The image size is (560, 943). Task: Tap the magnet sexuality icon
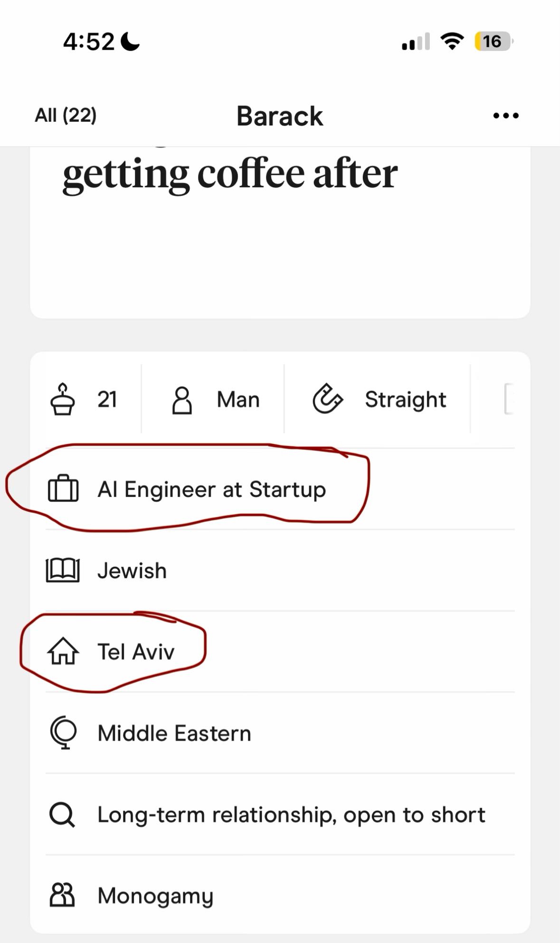327,399
